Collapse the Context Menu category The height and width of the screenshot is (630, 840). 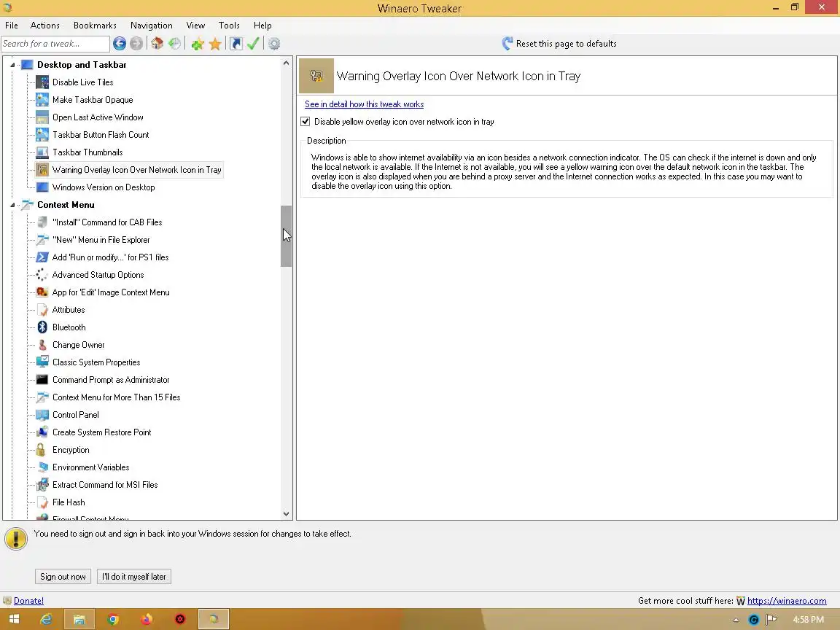click(x=12, y=205)
